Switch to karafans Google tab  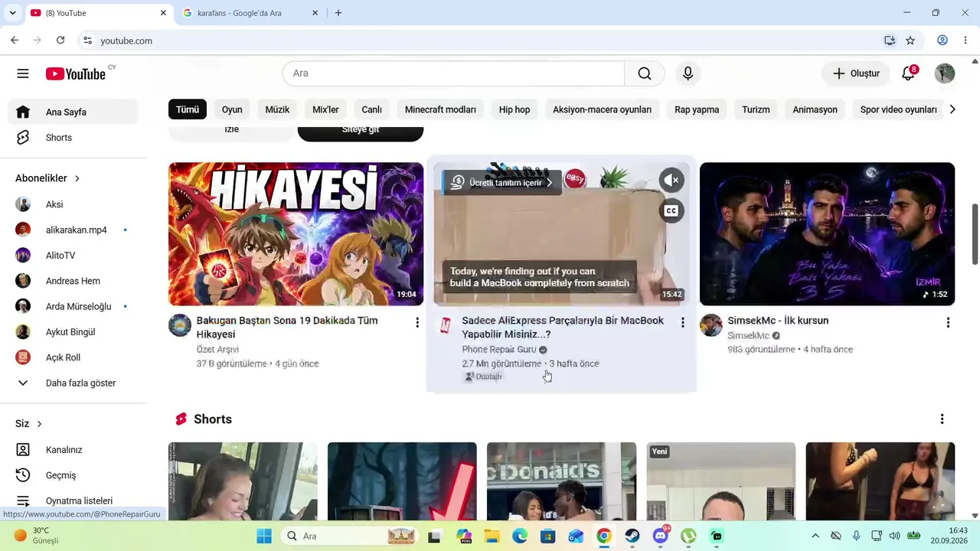(x=252, y=13)
